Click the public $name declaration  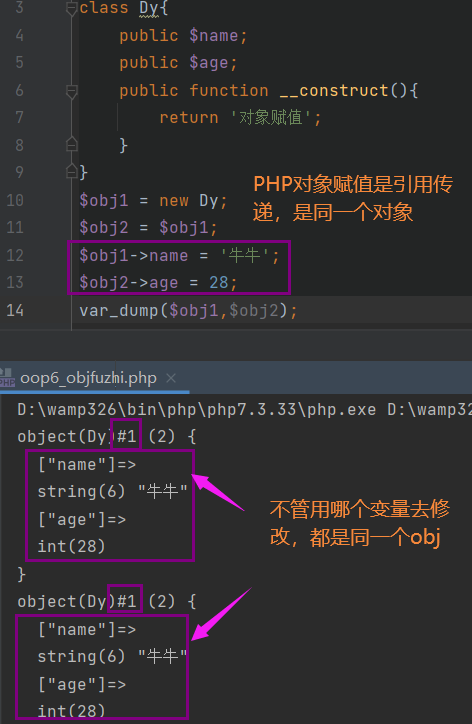pyautogui.click(x=183, y=36)
